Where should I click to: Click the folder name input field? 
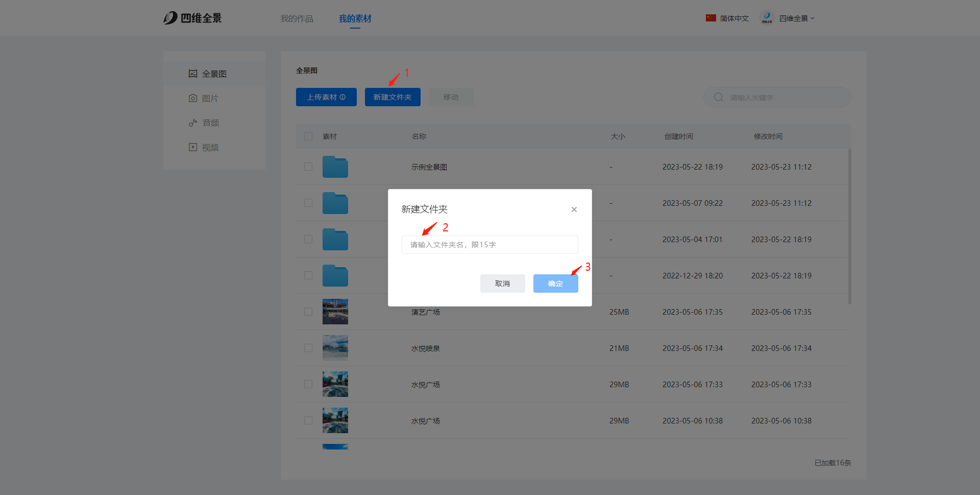pos(489,245)
